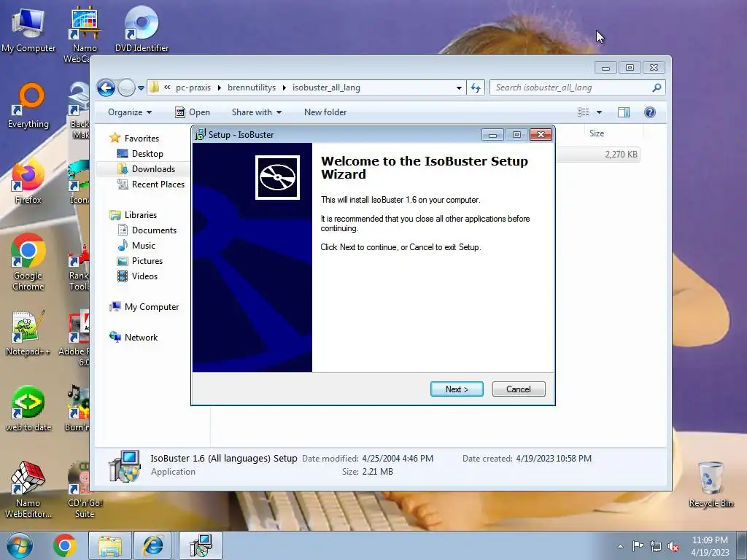Select Network in navigation pane

(141, 338)
